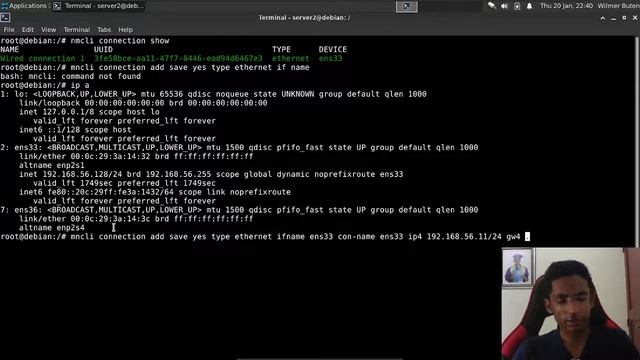Click 'inet 127.0.0.1/8 scope host lo' line
The width and height of the screenshot is (640, 360).
89,112
